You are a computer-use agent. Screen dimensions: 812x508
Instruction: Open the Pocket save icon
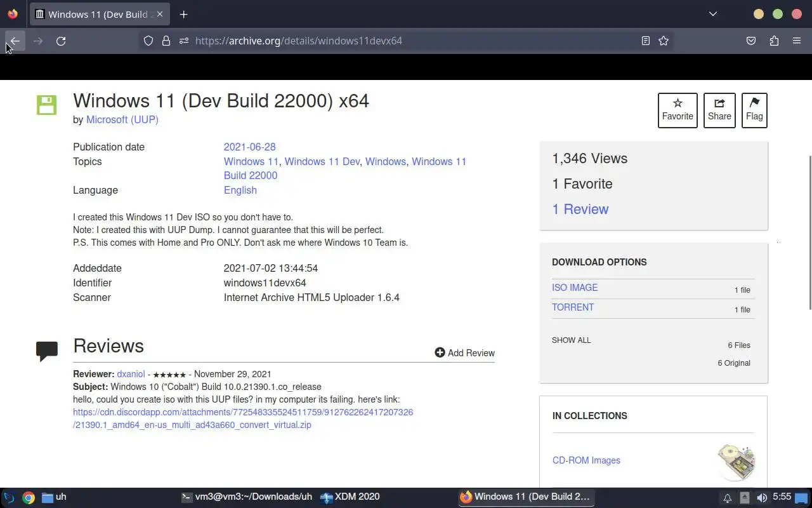point(751,41)
